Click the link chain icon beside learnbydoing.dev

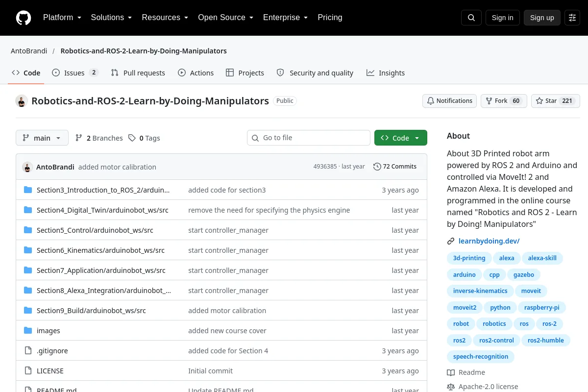(x=451, y=241)
